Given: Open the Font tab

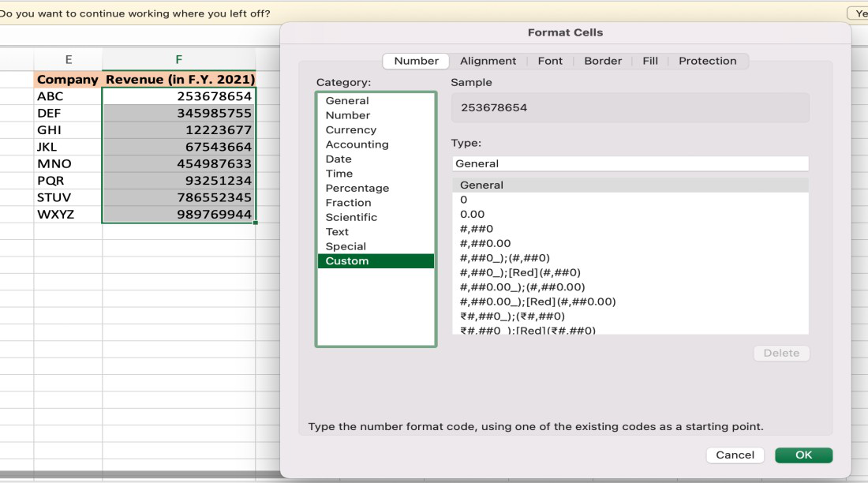Looking at the screenshot, I should pos(550,61).
